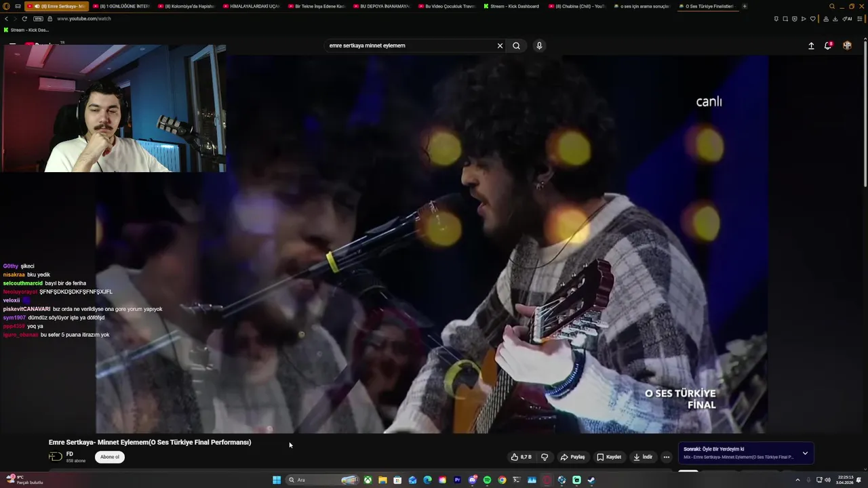Open the browser search icon in title bar

tap(832, 6)
